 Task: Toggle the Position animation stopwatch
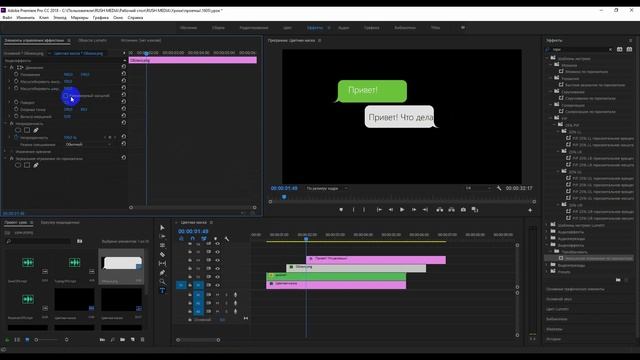16,74
